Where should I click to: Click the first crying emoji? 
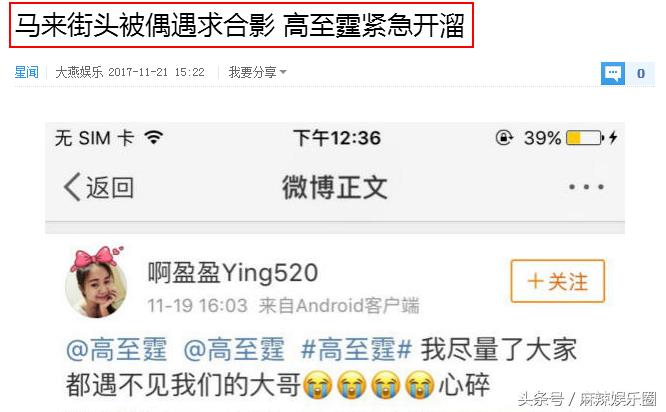(318, 384)
